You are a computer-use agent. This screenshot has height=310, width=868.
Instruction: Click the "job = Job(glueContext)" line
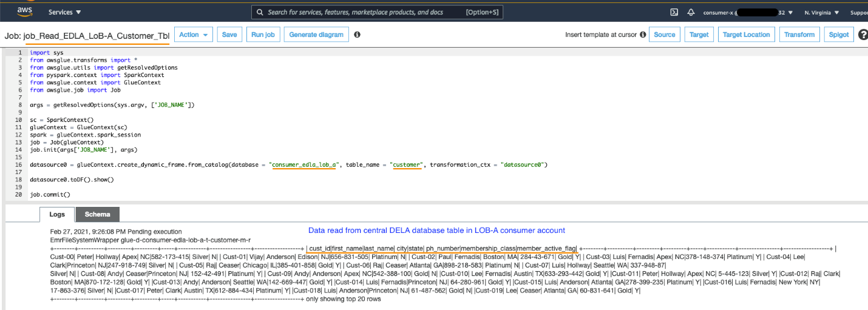pos(67,143)
